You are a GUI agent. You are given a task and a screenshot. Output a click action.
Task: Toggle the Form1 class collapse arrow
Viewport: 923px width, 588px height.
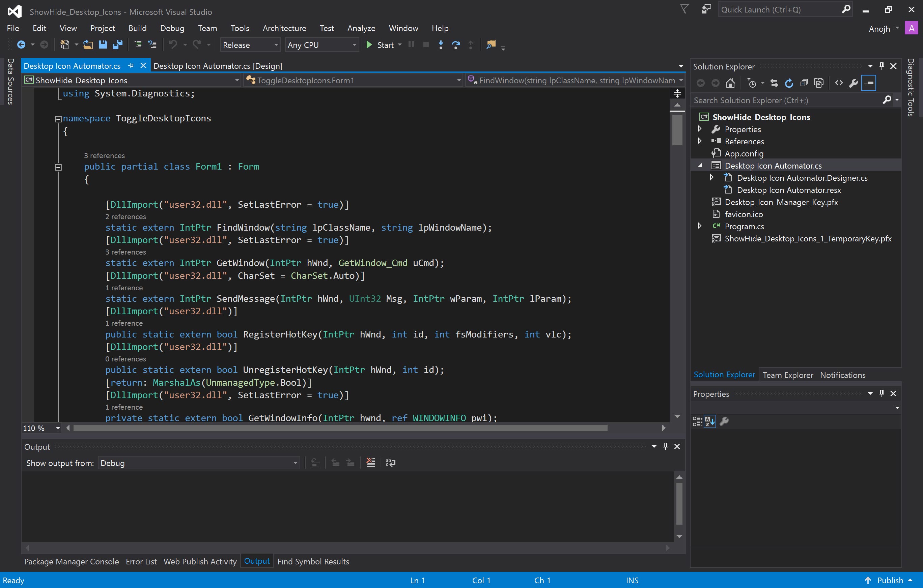coord(57,167)
